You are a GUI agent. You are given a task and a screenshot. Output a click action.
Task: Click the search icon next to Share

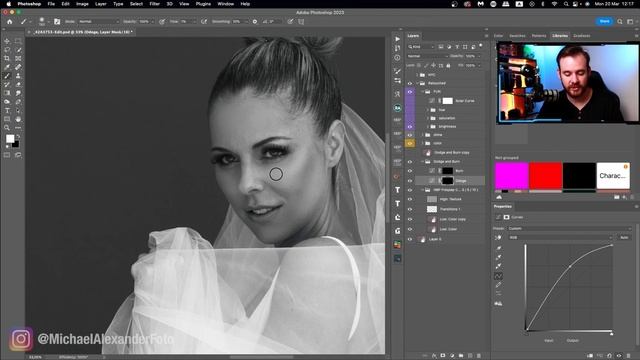click(620, 22)
